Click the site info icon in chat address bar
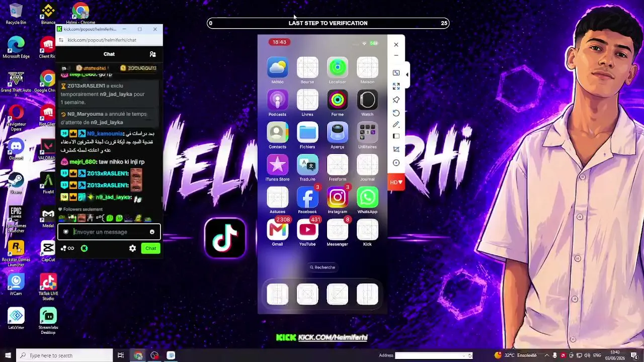This screenshot has height=362, width=644. pyautogui.click(x=61, y=40)
